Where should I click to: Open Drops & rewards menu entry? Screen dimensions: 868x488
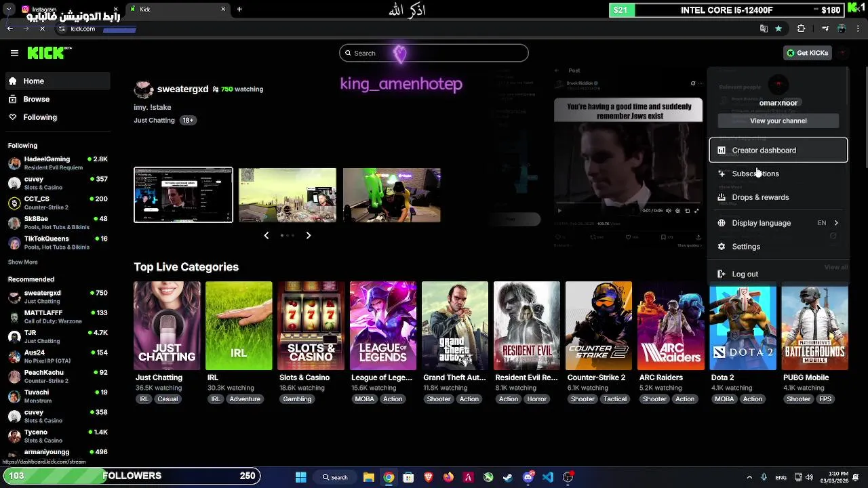point(778,197)
